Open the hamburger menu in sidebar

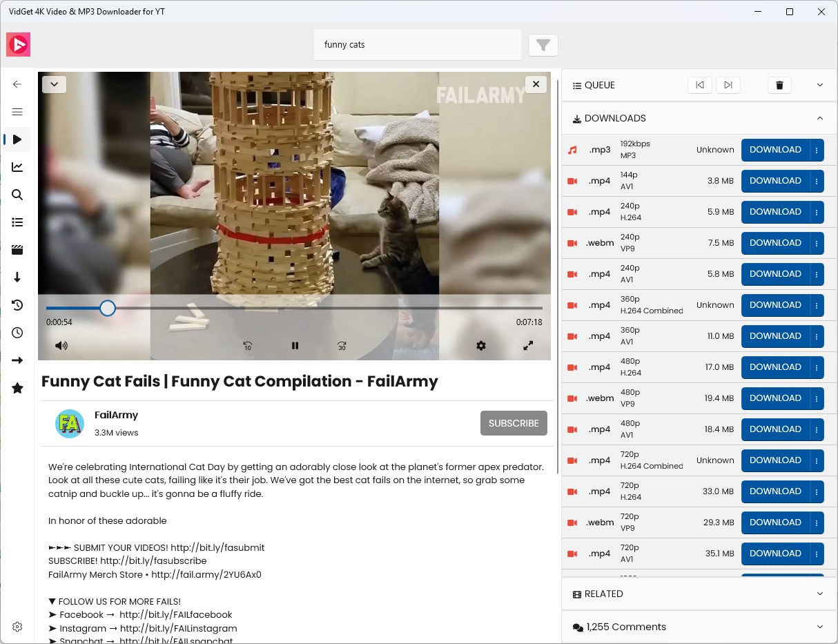17,112
